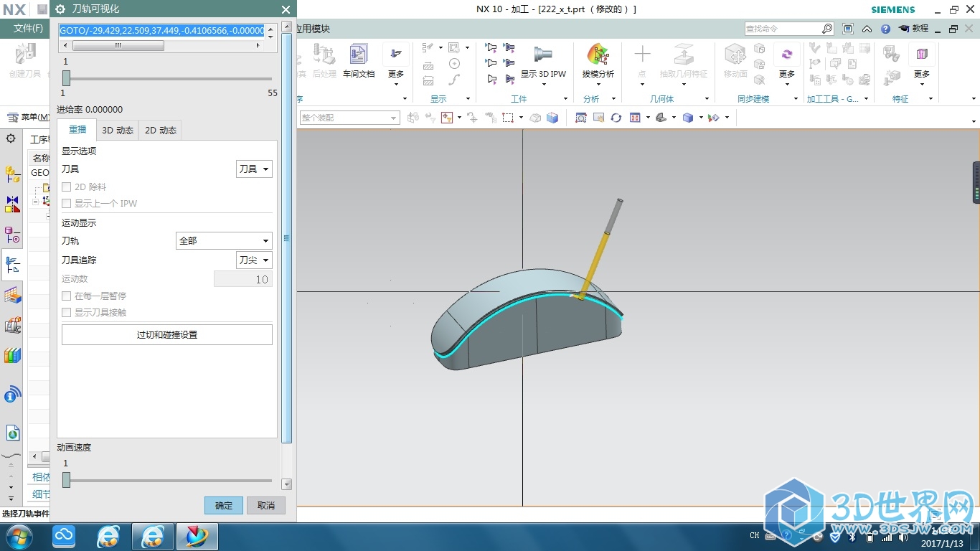The height and width of the screenshot is (551, 980).
Task: Open the Reuse Library sidebar icon
Action: pos(12,325)
